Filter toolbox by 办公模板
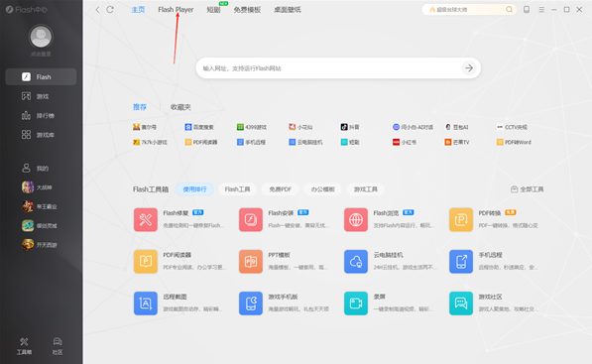The width and height of the screenshot is (592, 364). pyautogui.click(x=323, y=189)
